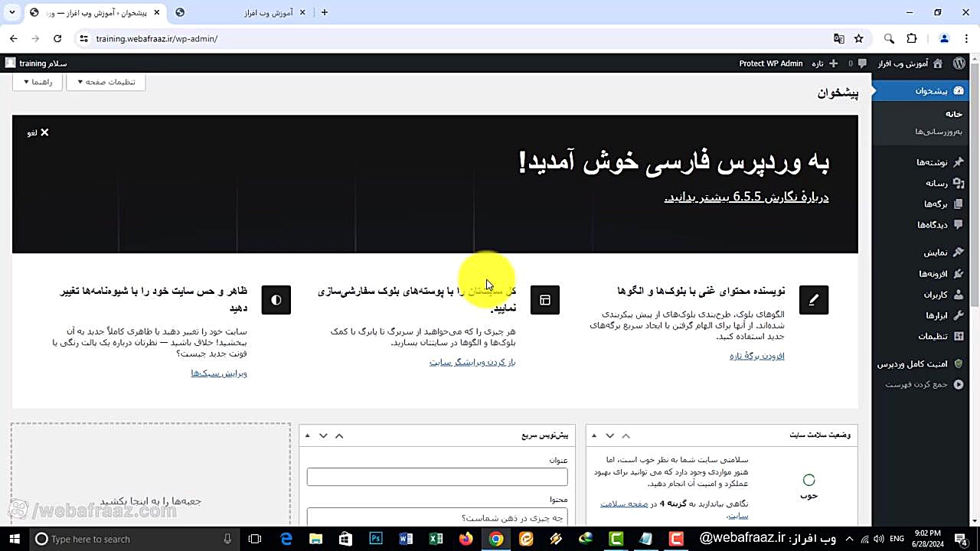Click the browser address bar URL
Image resolution: width=980 pixels, height=551 pixels.
tap(157, 38)
